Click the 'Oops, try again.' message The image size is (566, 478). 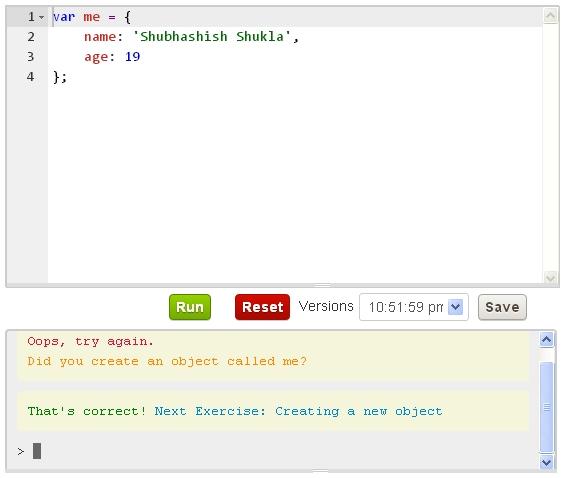(91, 342)
